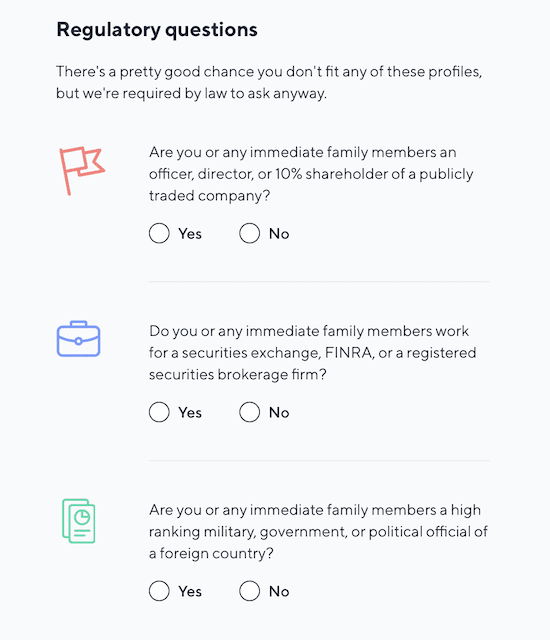The image size is (550, 640).
Task: Click the 'Regulatory questions' heading
Action: coord(157,30)
